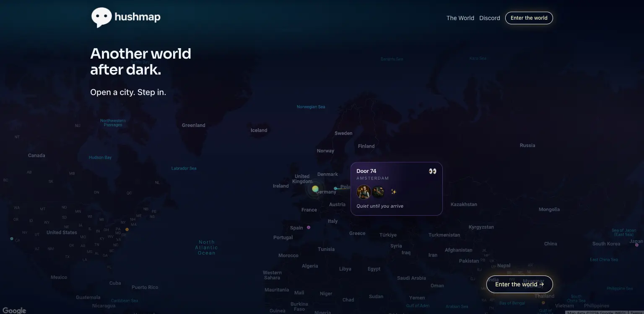Click the Iceland map label
The height and width of the screenshot is (314, 644).
(259, 130)
